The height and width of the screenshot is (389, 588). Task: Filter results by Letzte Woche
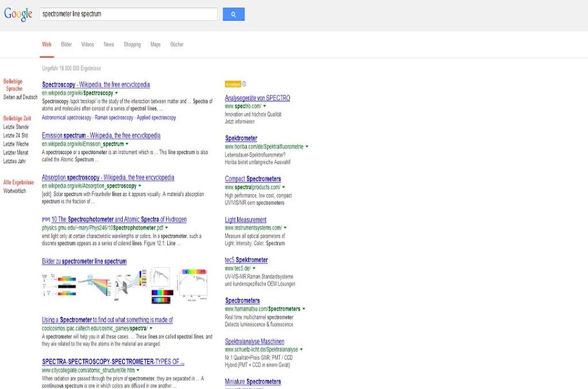16,144
